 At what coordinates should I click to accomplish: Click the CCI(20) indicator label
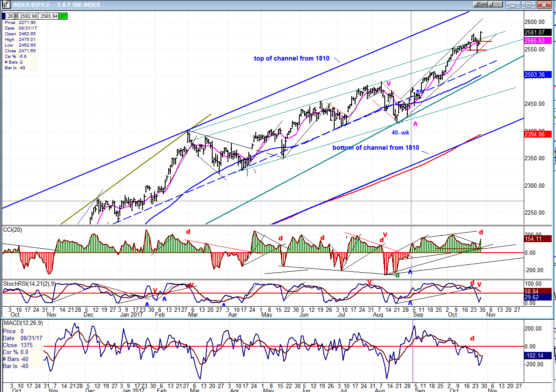click(x=12, y=230)
